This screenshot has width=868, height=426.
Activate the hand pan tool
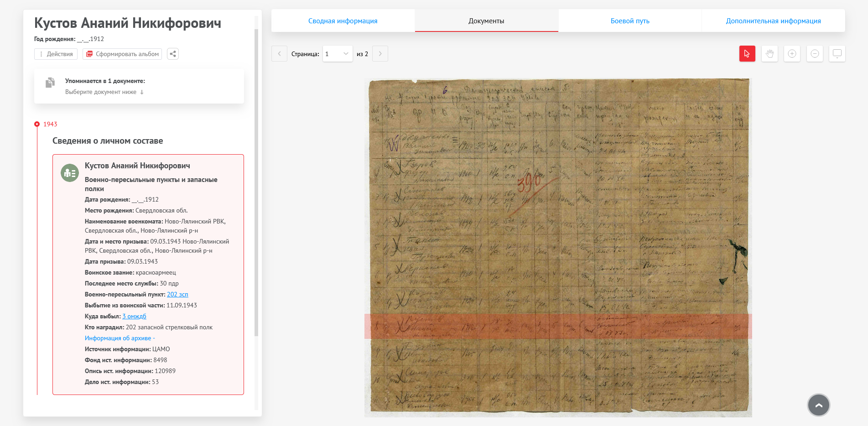[769, 54]
